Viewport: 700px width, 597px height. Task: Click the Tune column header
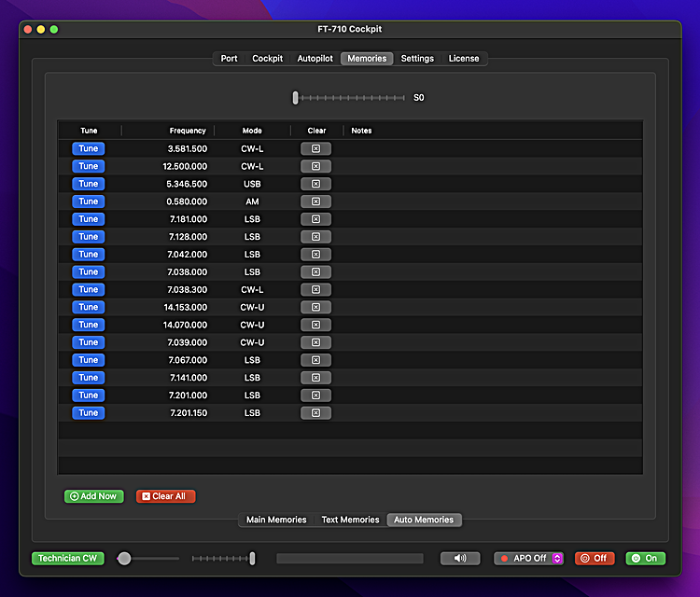coord(89,131)
